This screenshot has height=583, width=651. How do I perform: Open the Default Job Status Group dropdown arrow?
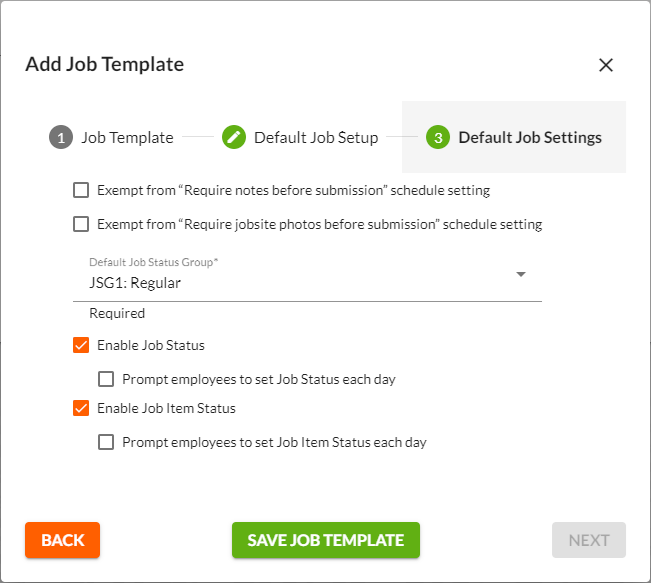(520, 274)
